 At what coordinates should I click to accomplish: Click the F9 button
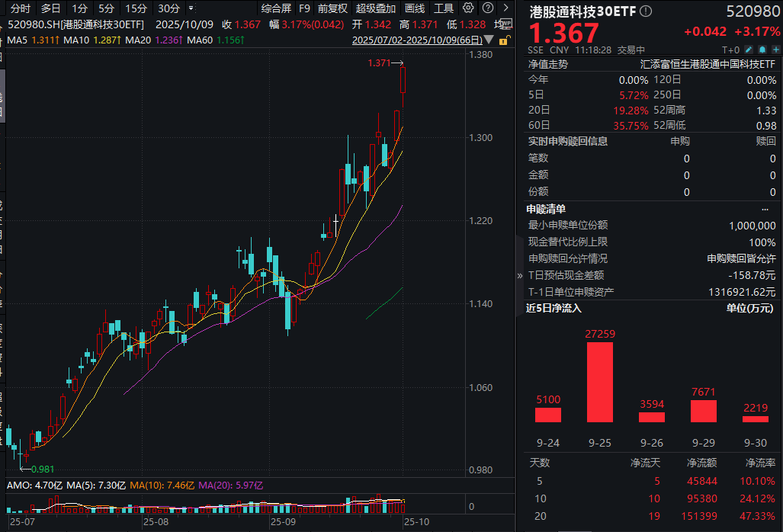click(x=304, y=8)
